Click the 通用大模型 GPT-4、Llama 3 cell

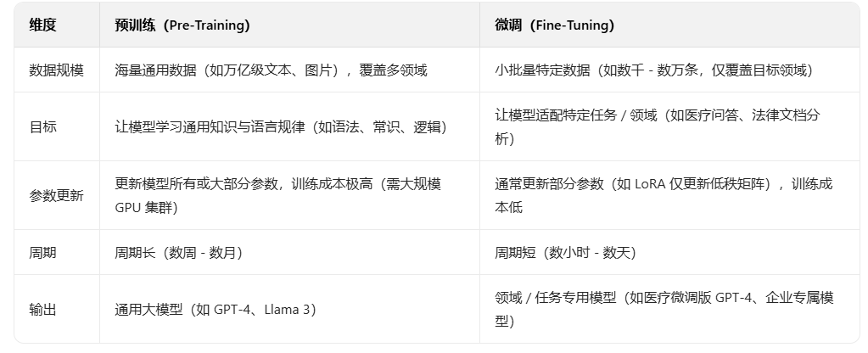[216, 310]
